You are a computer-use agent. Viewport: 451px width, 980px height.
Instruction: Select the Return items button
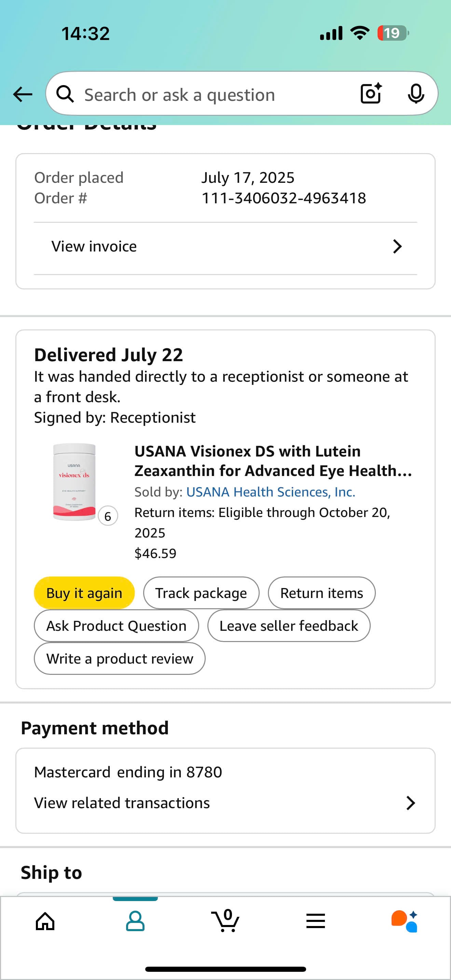pos(321,593)
